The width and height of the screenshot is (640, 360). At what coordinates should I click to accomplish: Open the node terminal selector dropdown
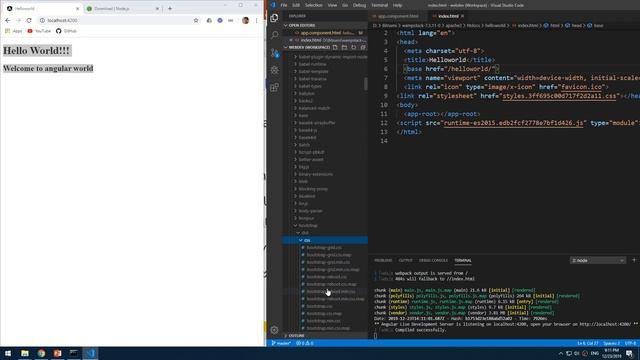[x=598, y=260]
